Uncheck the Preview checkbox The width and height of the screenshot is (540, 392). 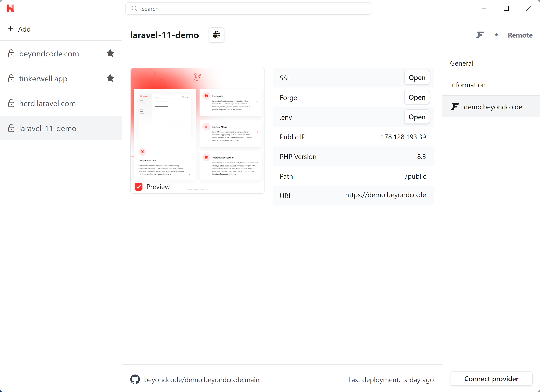(x=138, y=187)
